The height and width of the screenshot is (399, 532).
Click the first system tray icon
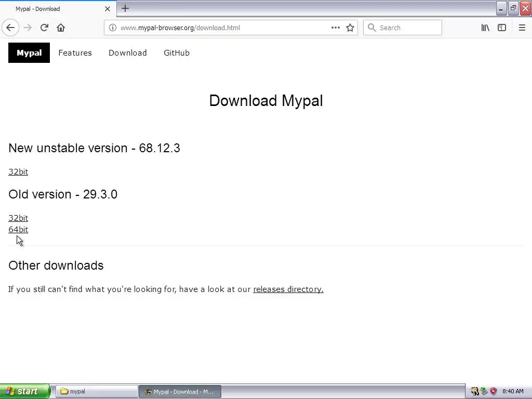coord(475,391)
